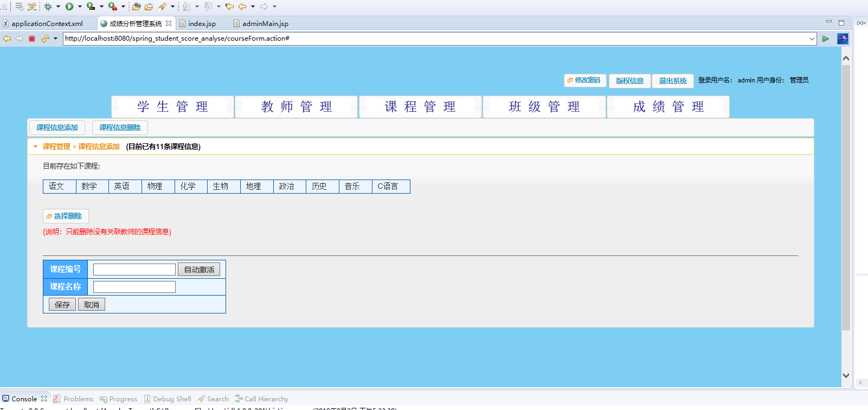Click the Last Edit Location icon

(229, 7)
